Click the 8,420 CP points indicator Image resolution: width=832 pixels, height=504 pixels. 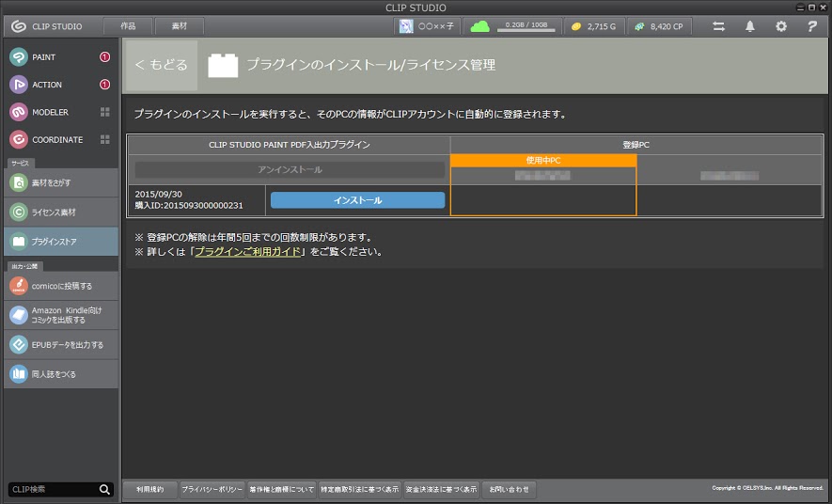coord(660,26)
